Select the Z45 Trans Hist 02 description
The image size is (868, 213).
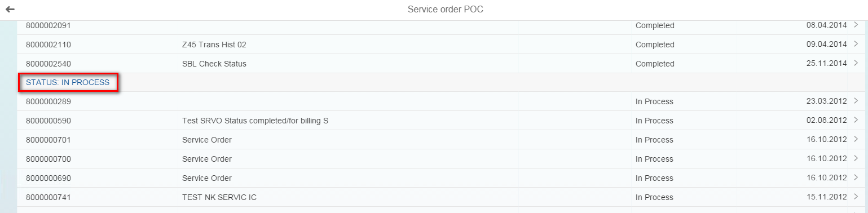point(214,45)
